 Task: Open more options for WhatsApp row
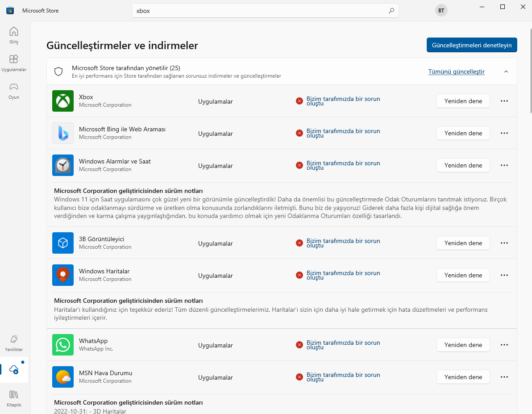click(x=504, y=345)
